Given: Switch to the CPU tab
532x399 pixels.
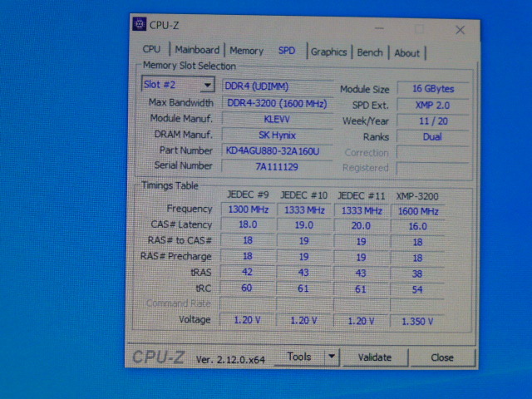Looking at the screenshot, I should point(151,49).
